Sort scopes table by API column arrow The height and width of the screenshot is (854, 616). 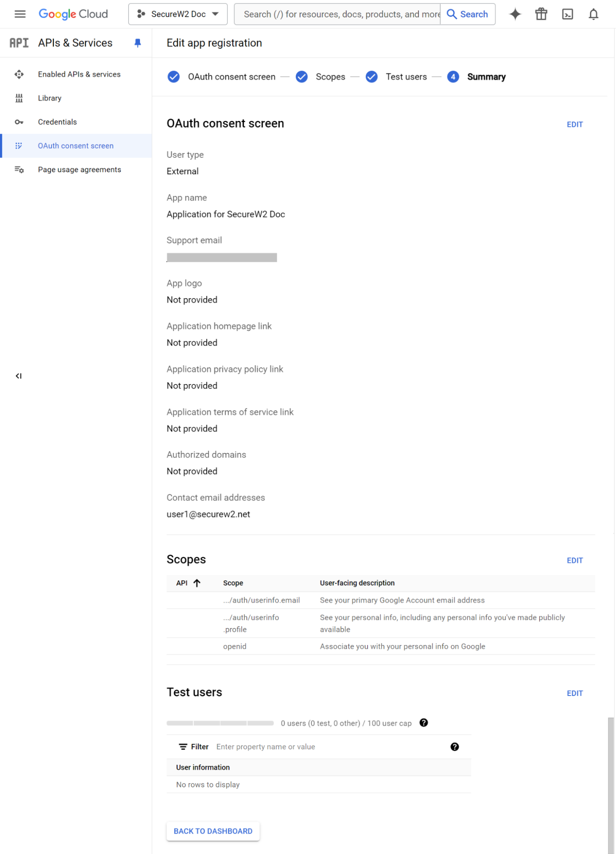pos(197,583)
